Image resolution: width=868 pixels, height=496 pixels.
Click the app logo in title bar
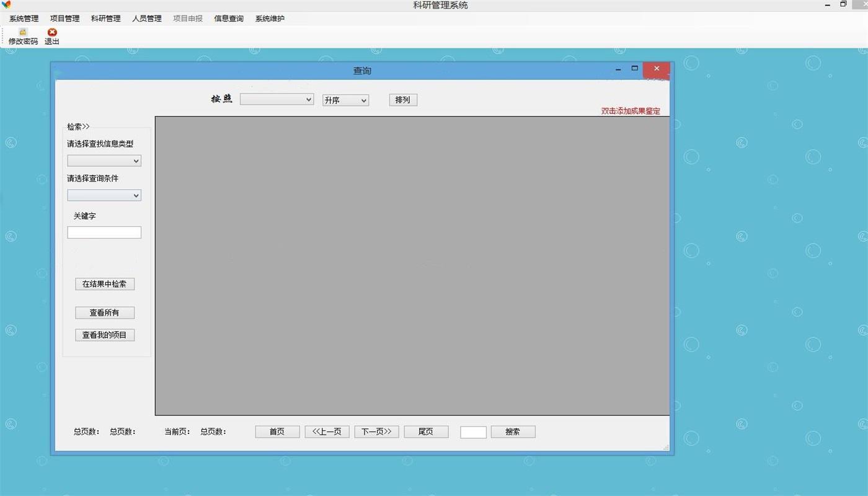click(x=7, y=4)
